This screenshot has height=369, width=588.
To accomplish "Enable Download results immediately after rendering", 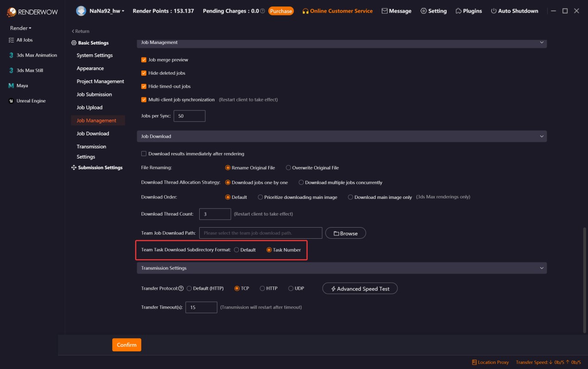I will [x=144, y=154].
